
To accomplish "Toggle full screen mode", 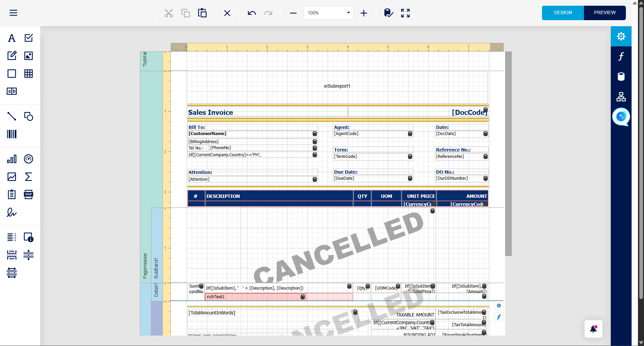I will pos(405,13).
